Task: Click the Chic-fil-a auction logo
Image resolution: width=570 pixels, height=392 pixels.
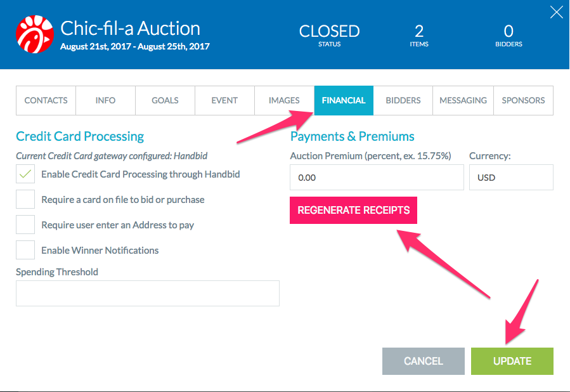Action: (35, 34)
